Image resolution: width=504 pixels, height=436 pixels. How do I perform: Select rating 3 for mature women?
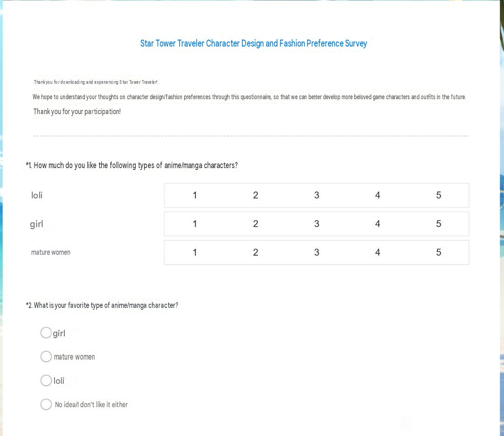point(317,252)
